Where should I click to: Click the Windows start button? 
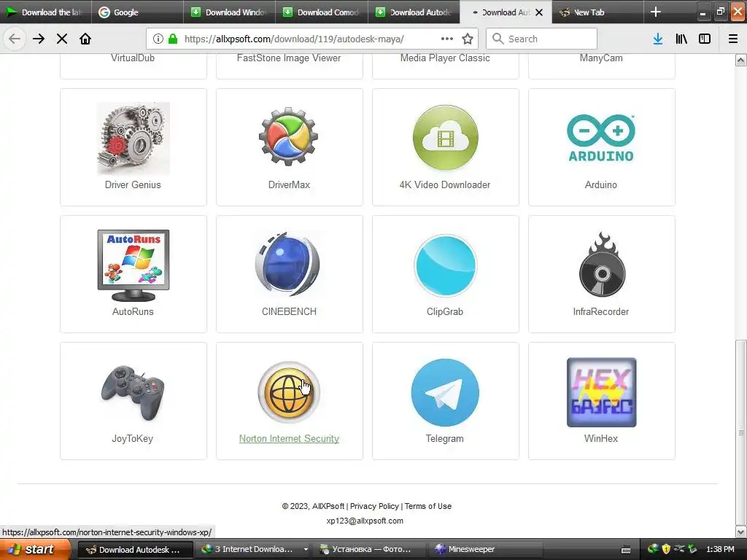[34, 550]
